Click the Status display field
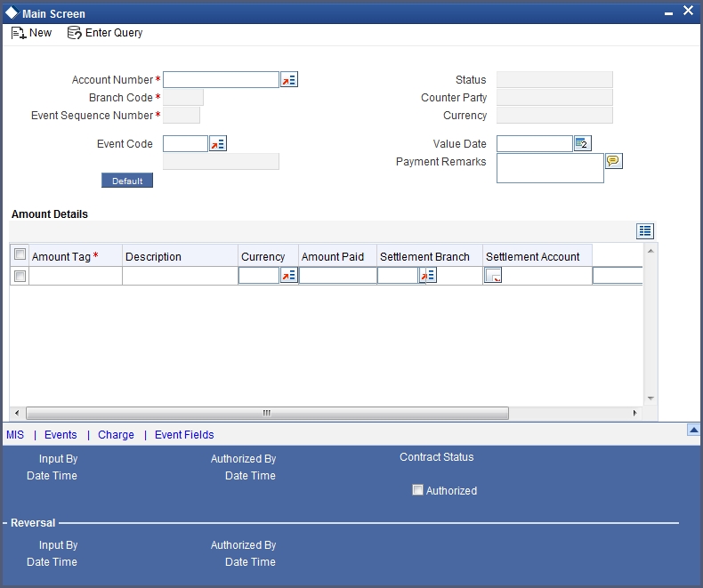Screen dimensions: 703x588 coord(554,80)
